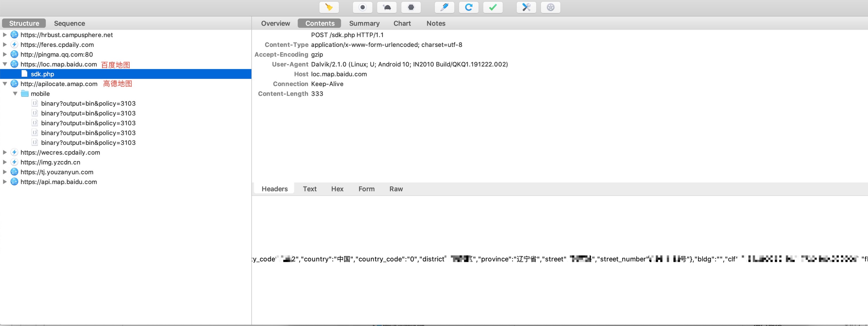Image resolution: width=868 pixels, height=326 pixels.
Task: Collapse the mobile folder
Action: [15, 93]
